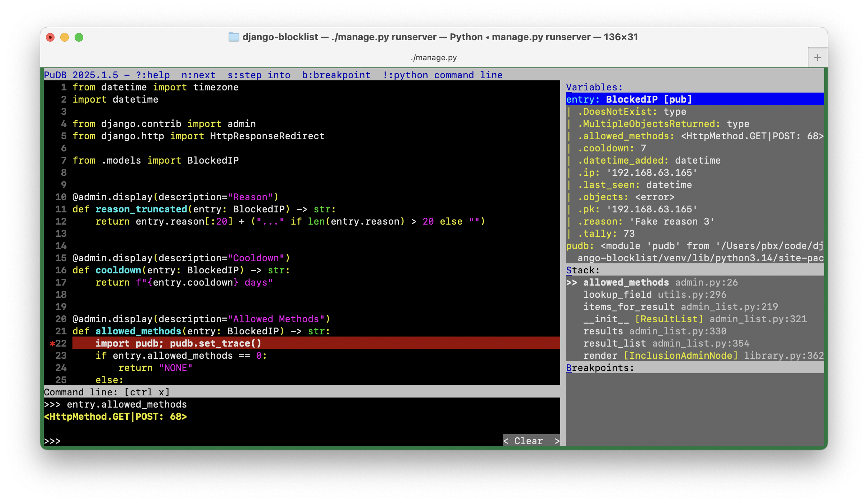Click the right arrow beside Clear
Image resolution: width=868 pixels, height=503 pixels.
[x=557, y=441]
